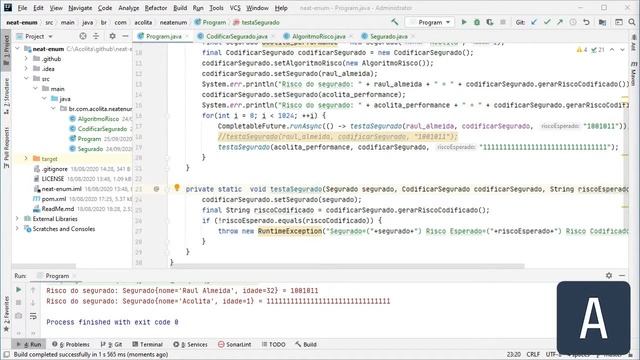
Task: Click Collapse All icon in Project panel
Action: pos(96,36)
